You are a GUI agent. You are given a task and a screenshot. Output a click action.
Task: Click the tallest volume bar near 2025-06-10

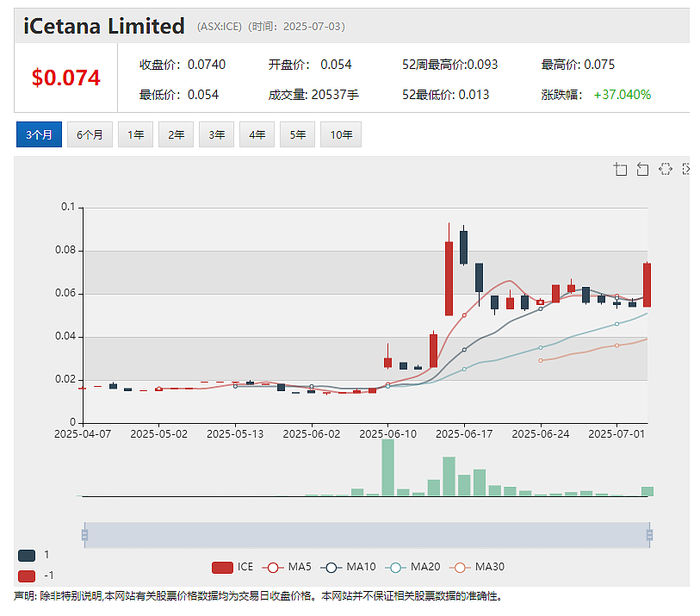click(388, 467)
